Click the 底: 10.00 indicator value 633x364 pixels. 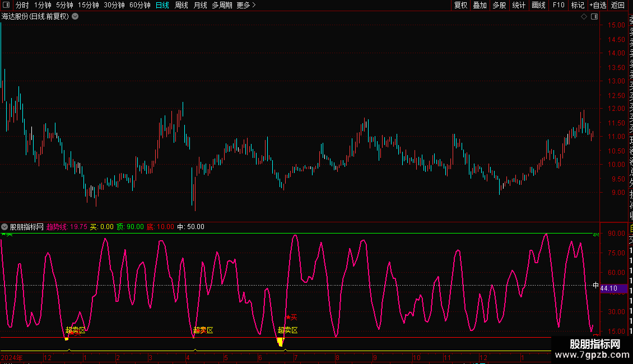[160, 227]
